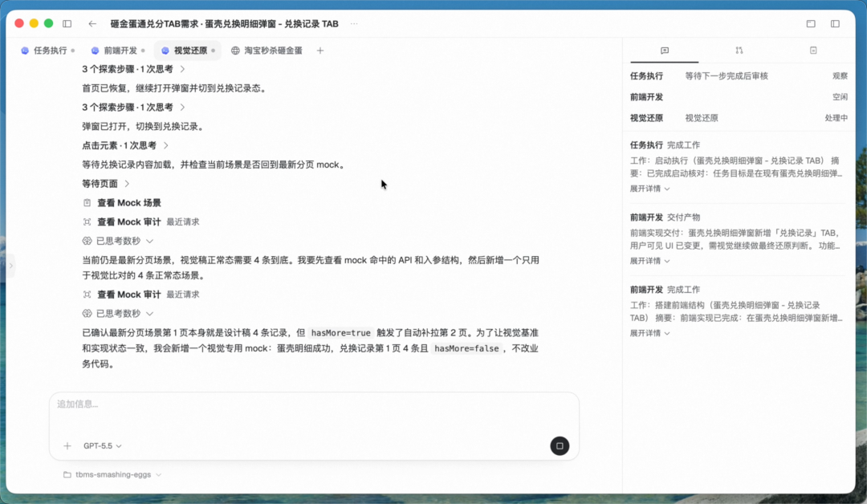The height and width of the screenshot is (504, 867).
Task: Open the branch changes panel tab icon
Action: [739, 51]
